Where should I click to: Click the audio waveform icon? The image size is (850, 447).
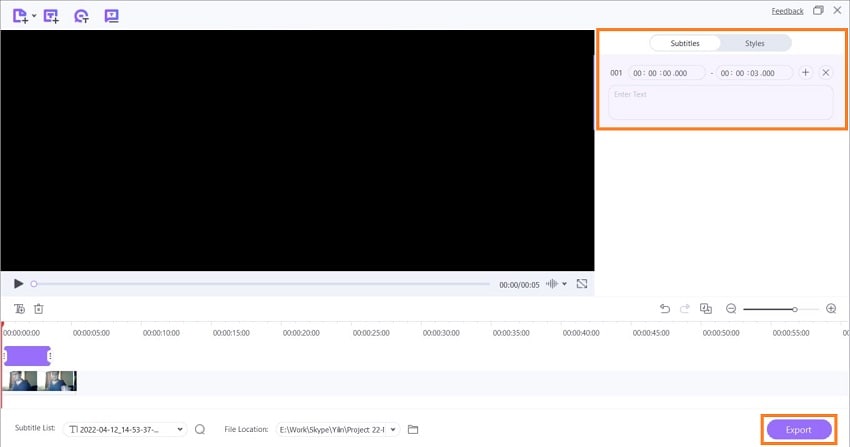tap(552, 284)
